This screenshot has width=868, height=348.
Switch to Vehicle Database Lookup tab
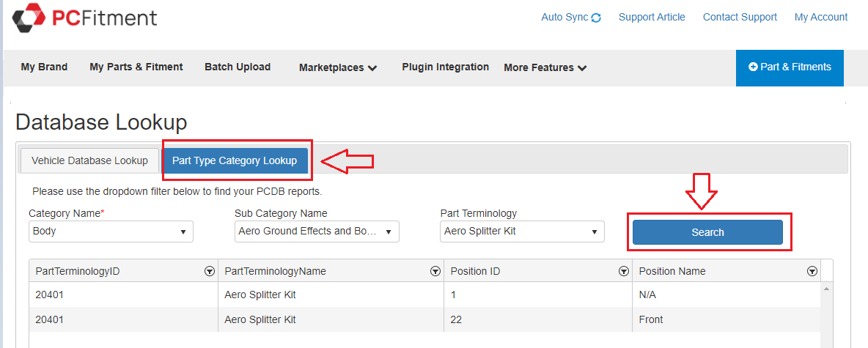pyautogui.click(x=89, y=161)
